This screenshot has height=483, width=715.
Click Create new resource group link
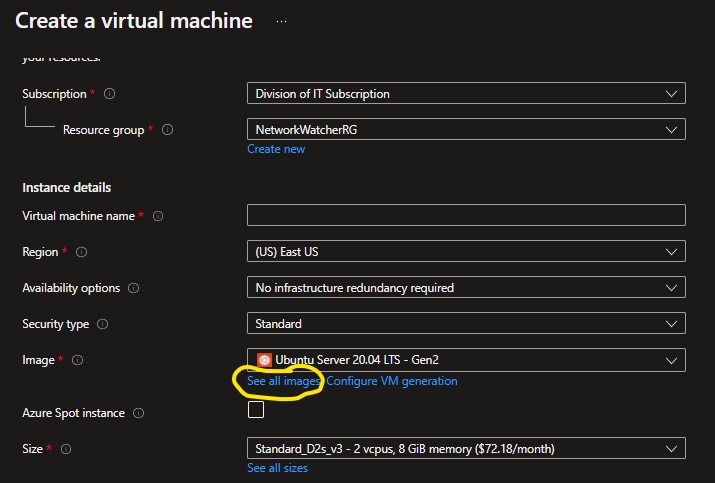click(276, 149)
